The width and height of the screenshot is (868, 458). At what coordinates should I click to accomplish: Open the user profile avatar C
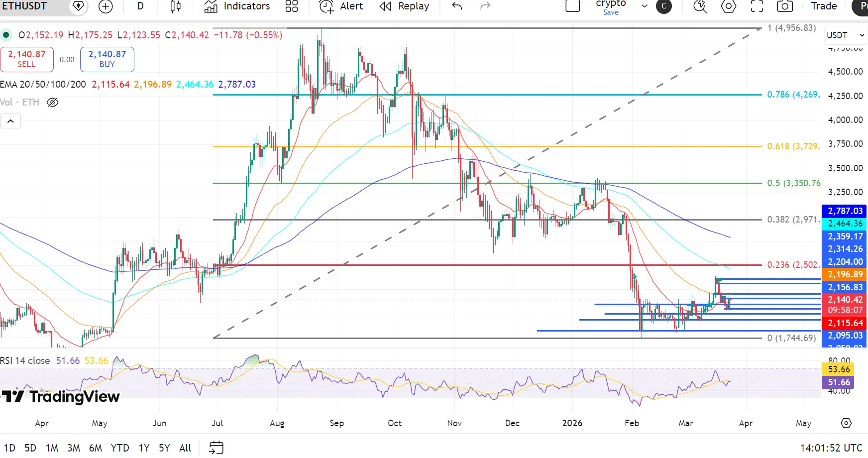[x=664, y=6]
